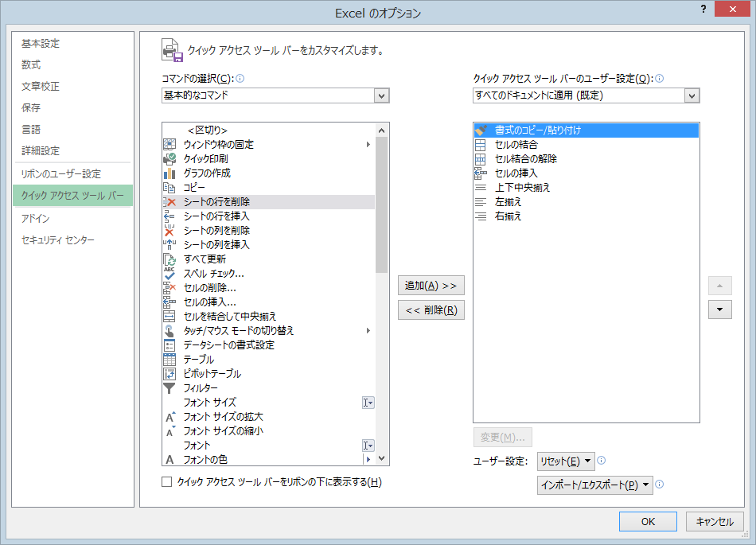Click the help question mark button

(704, 9)
